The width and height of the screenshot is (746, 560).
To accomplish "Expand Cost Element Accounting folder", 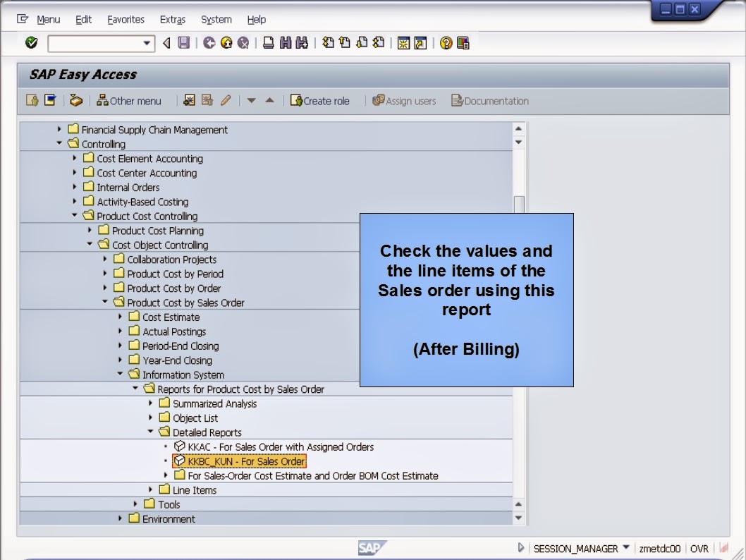I will tap(74, 157).
